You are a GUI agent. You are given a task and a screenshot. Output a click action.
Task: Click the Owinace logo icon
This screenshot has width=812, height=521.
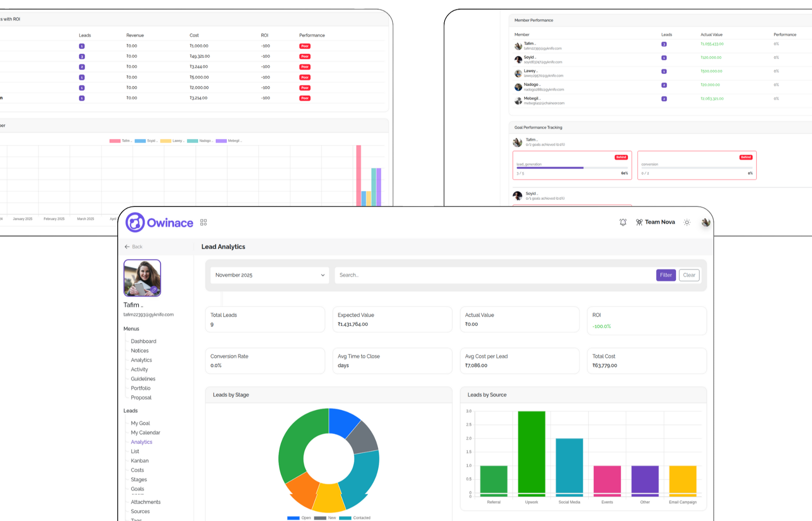(x=135, y=223)
